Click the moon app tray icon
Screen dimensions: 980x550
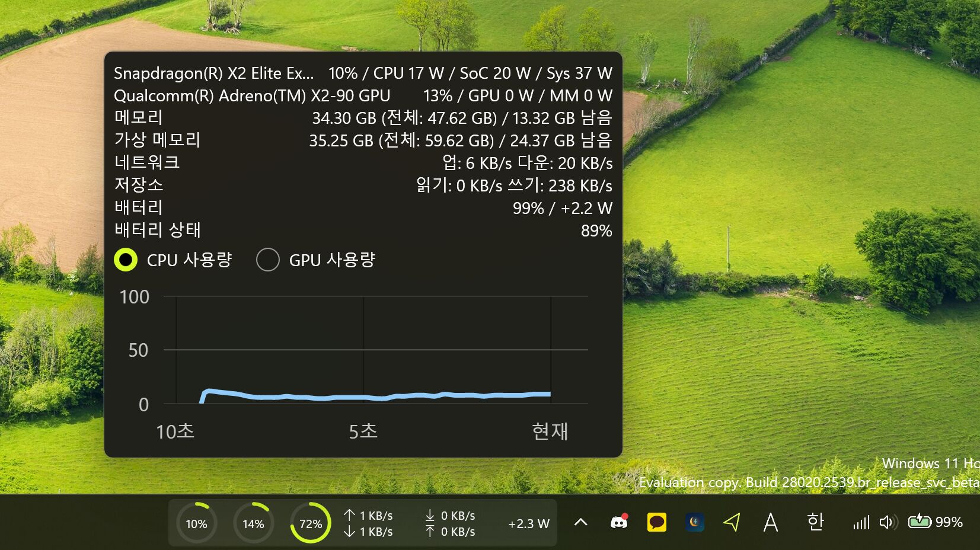click(695, 522)
